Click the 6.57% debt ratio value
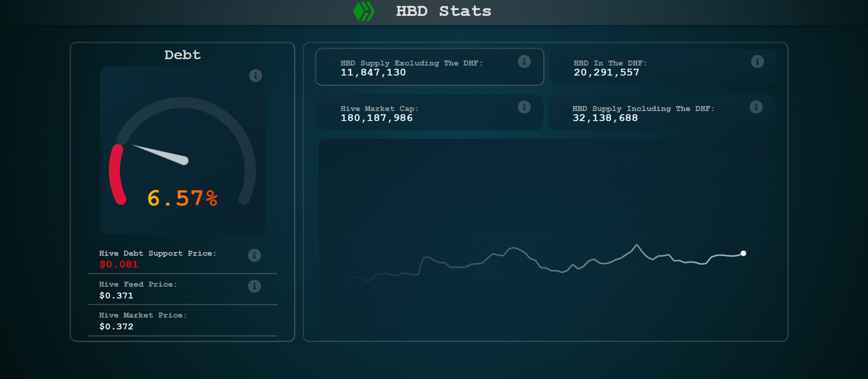Viewport: 868px width, 379px height. pos(183,198)
